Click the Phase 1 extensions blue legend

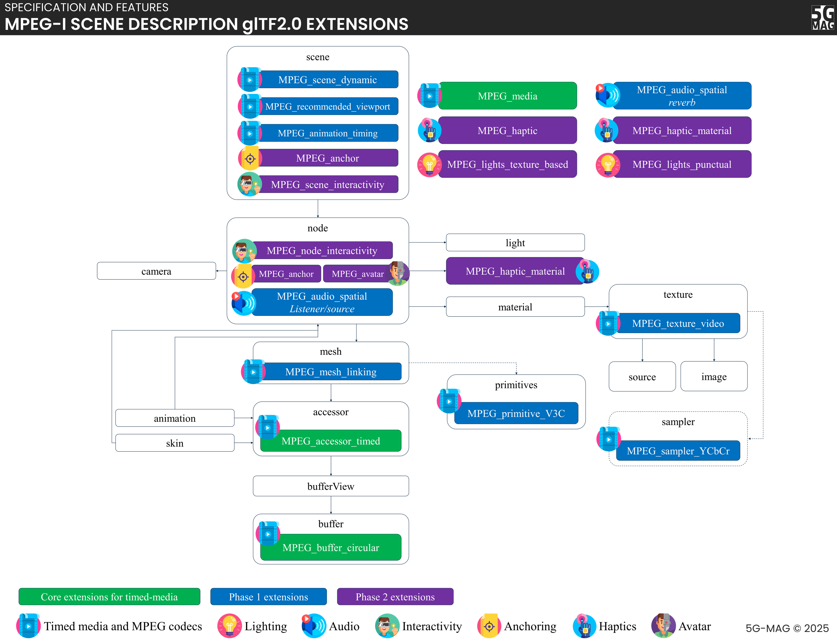click(x=268, y=597)
